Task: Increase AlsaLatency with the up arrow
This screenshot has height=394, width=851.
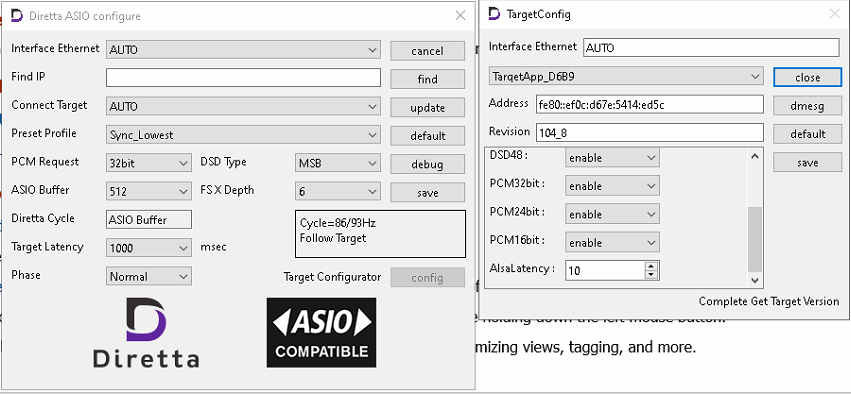Action: 651,266
